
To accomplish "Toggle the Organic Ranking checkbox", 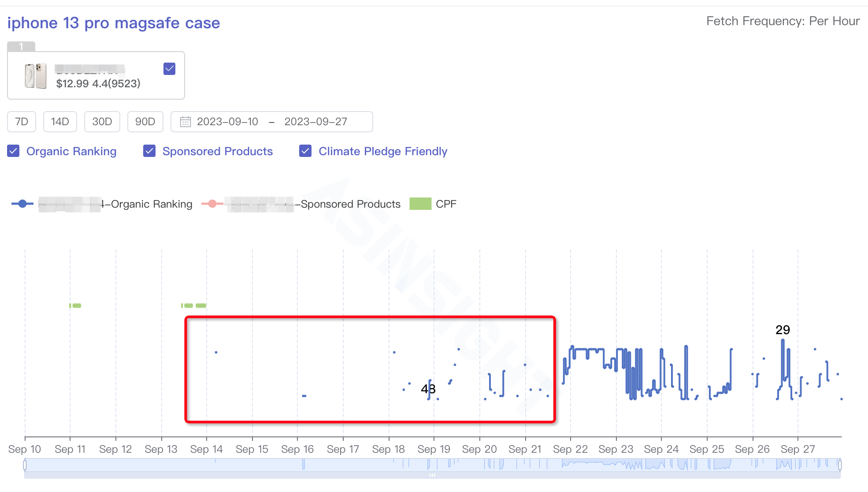I will pos(13,151).
